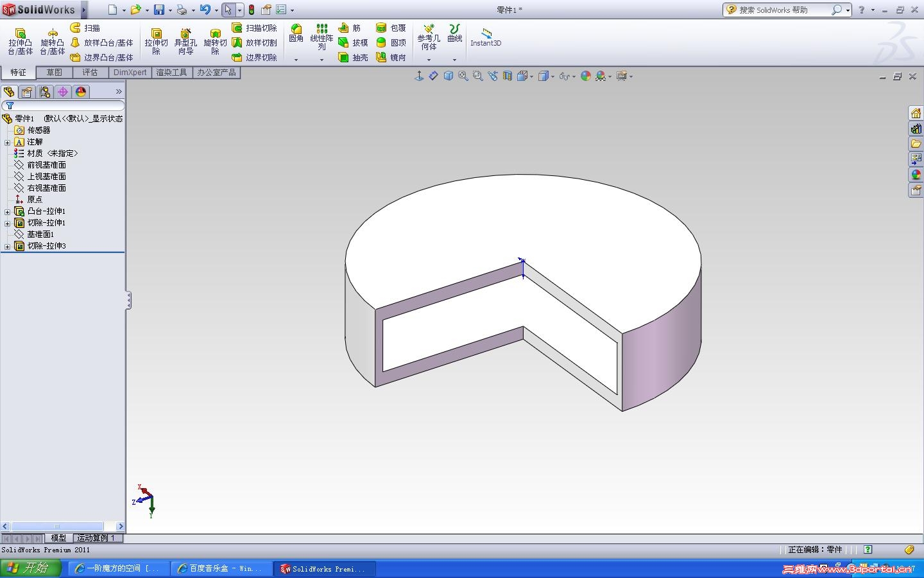Switch to the 渲染工具 render tools tab
Image resolution: width=924 pixels, height=578 pixels.
click(x=171, y=73)
